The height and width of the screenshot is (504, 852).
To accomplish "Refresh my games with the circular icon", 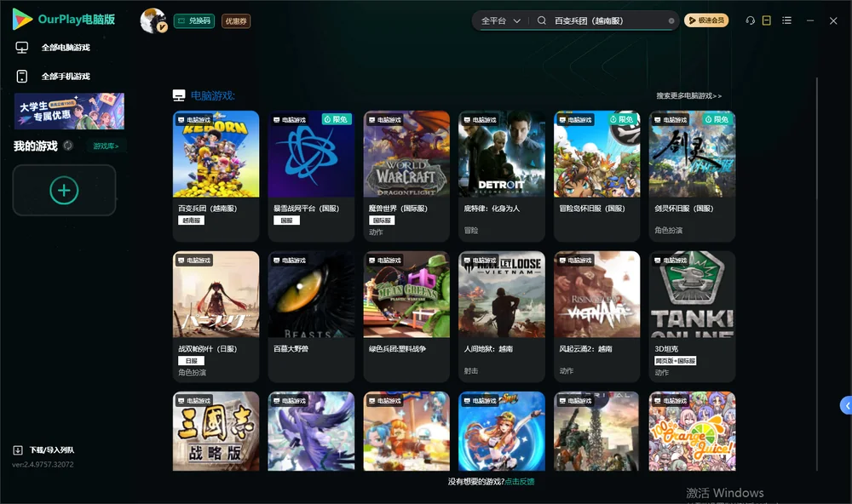I will point(68,146).
